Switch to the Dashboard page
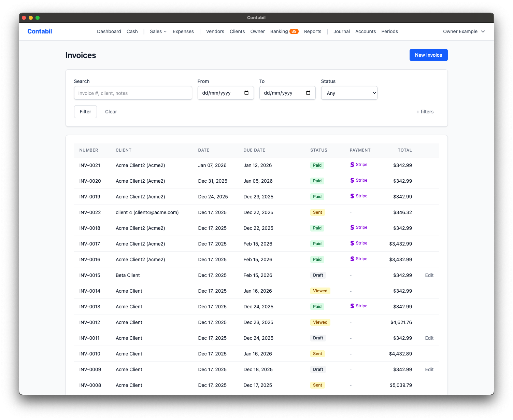 [109, 31]
